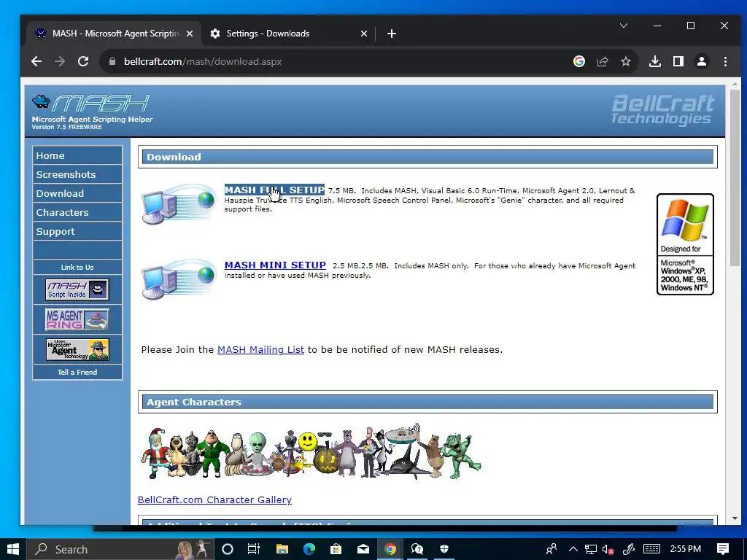Image resolution: width=747 pixels, height=560 pixels.
Task: Open Microsoft Store from taskbar
Action: (x=336, y=549)
